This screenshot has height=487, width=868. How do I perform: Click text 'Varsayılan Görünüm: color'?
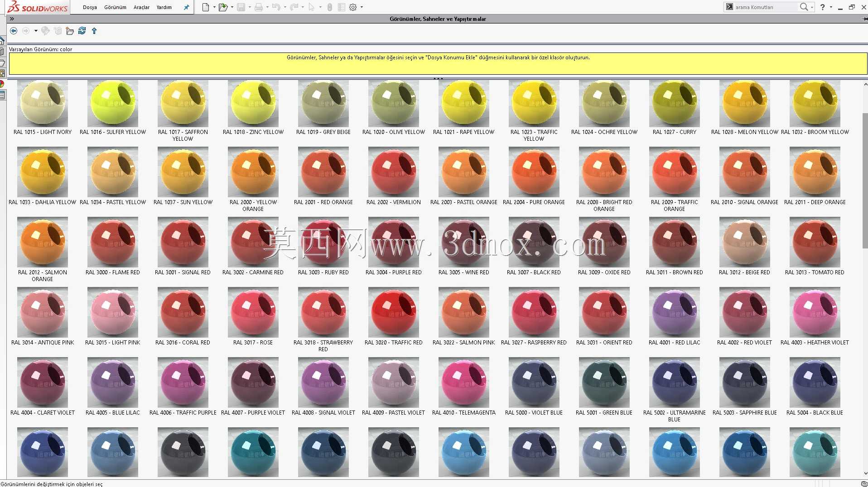41,49
